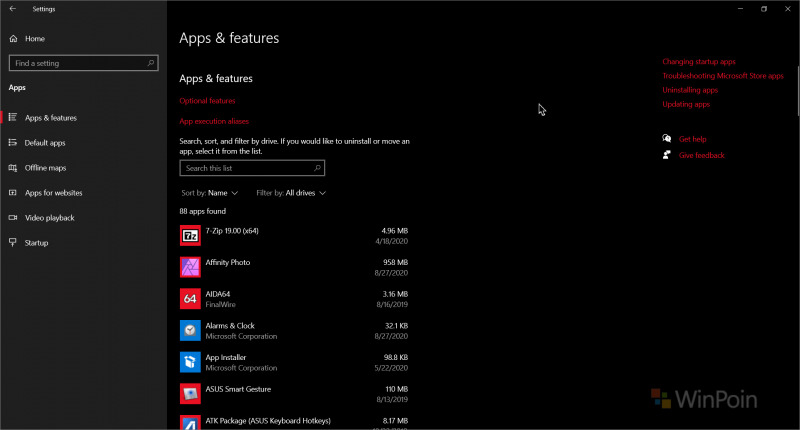
Task: Open Default apps page
Action: [45, 143]
